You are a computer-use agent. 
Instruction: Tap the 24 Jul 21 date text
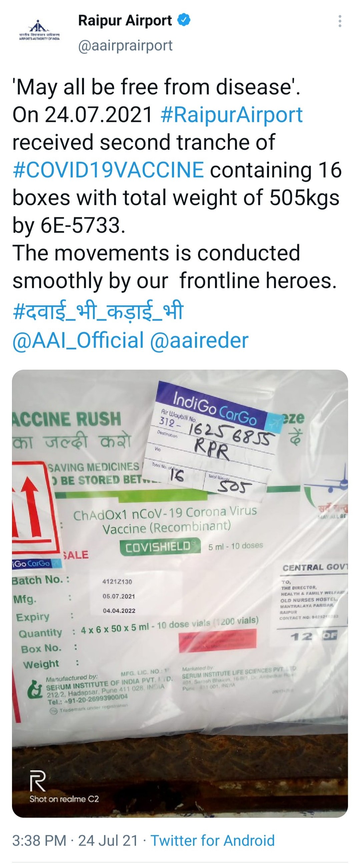click(x=108, y=840)
